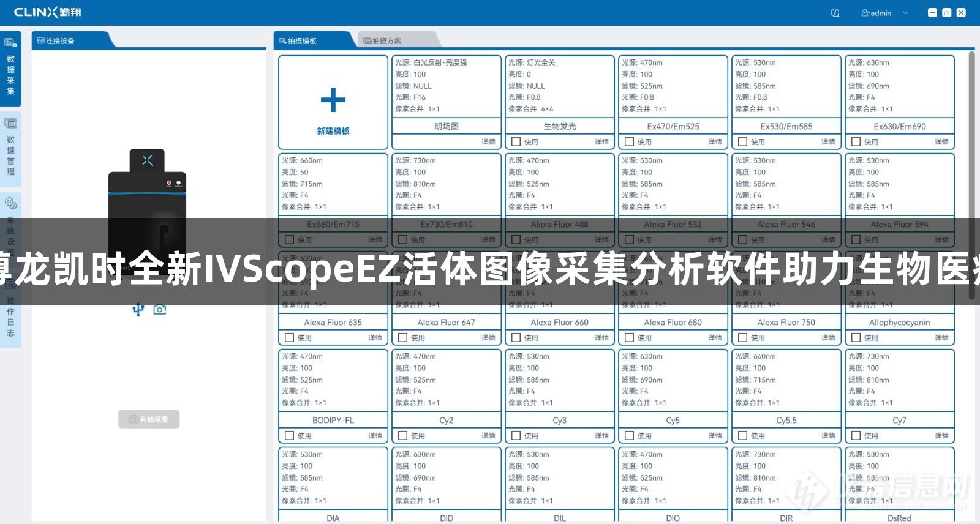
Task: Click '滤镜: 690nm' in Ex630/Em690 card
Action: pos(869,86)
